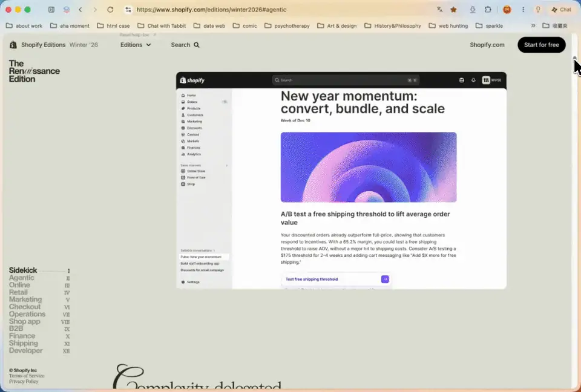Jump to the Developer chapter
Screen dimensions: 581x392
(39, 350)
